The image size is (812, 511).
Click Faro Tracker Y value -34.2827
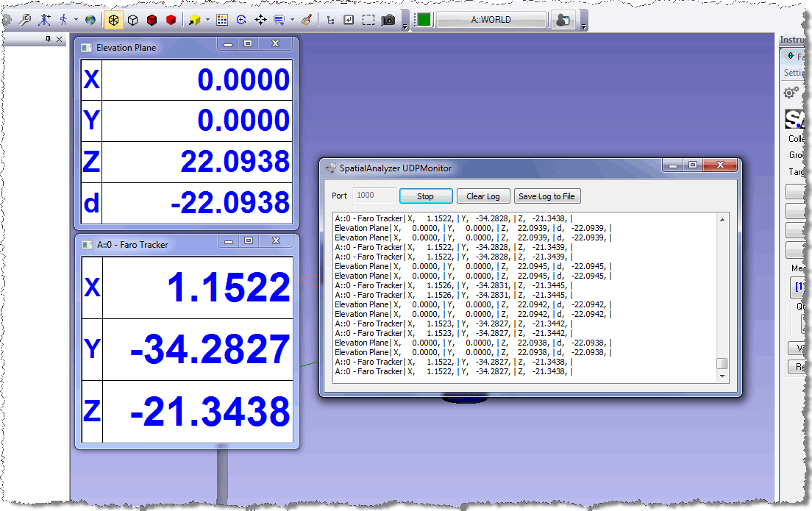coord(210,349)
